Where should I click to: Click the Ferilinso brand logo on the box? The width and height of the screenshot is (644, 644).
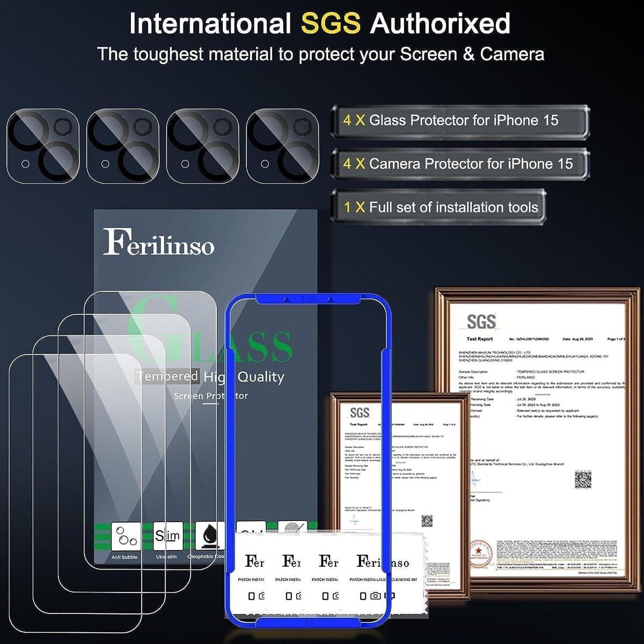click(x=159, y=243)
